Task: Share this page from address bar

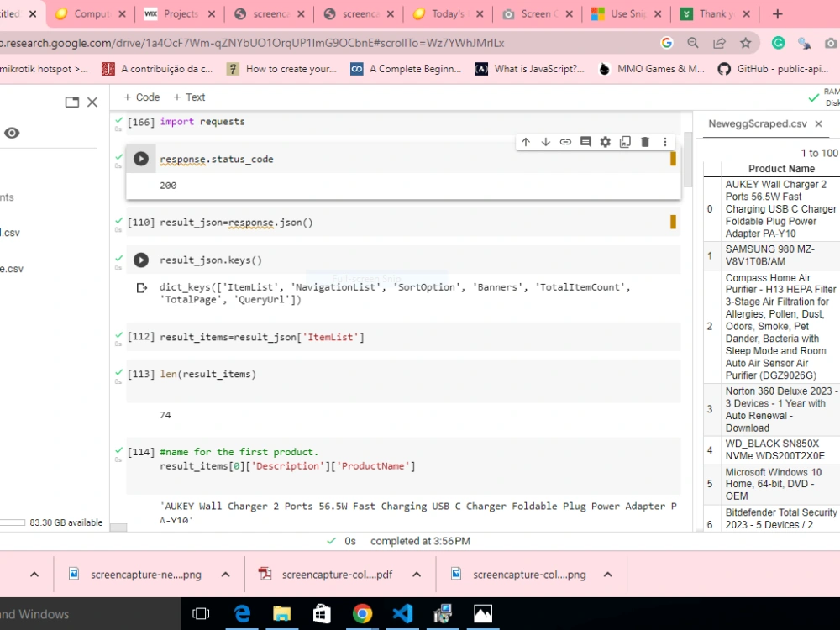Action: (x=719, y=43)
